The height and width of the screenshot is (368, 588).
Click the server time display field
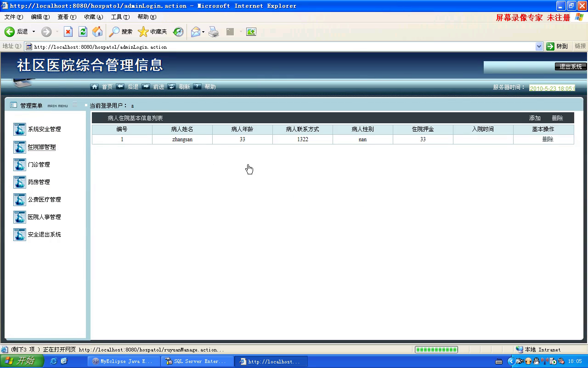point(552,88)
